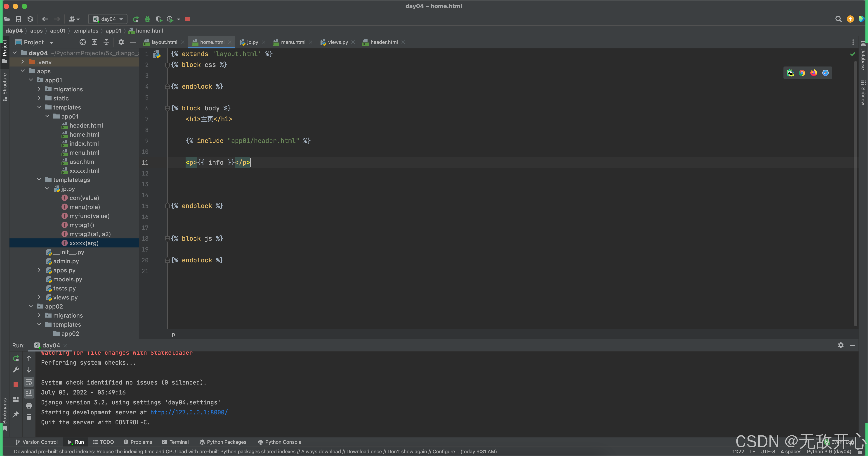Start debugging with the green bug icon
The image size is (868, 456).
click(147, 19)
